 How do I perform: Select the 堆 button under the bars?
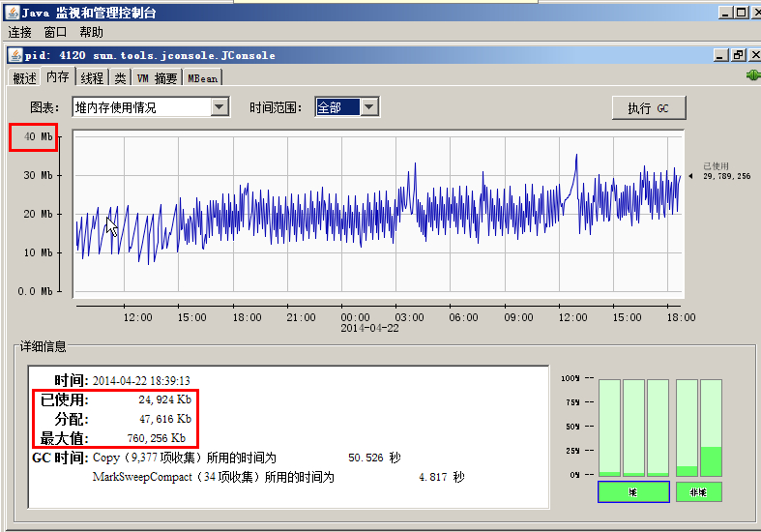(x=633, y=492)
